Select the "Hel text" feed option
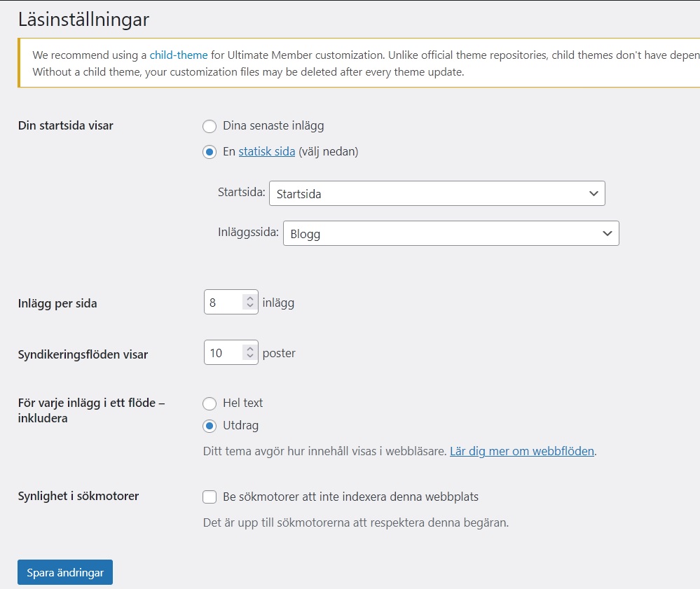This screenshot has width=700, height=589. tap(209, 403)
